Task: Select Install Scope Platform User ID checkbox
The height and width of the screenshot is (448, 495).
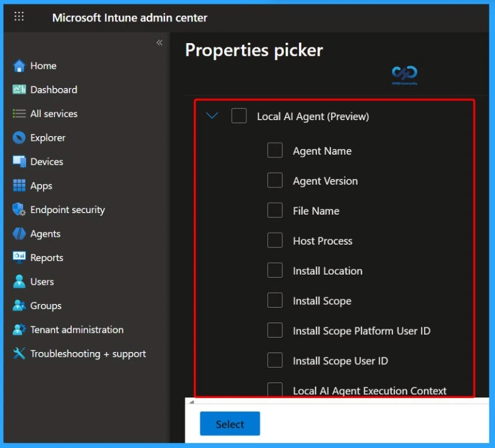Action: tap(275, 330)
